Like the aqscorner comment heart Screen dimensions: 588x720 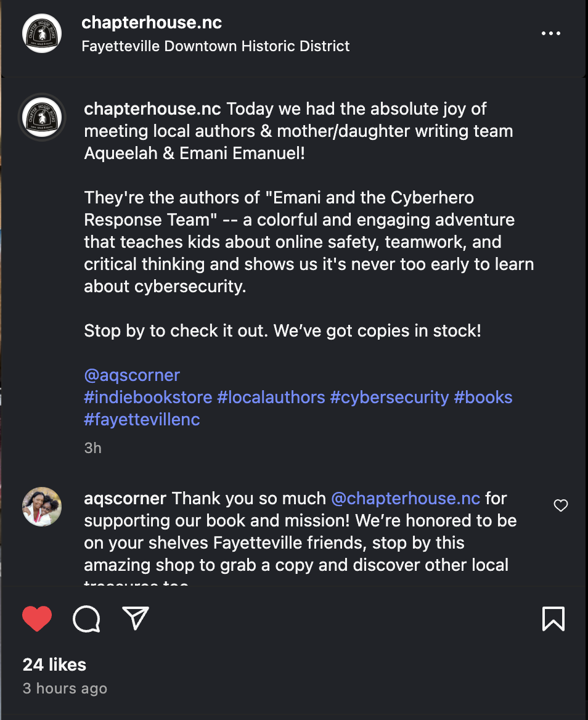(560, 505)
